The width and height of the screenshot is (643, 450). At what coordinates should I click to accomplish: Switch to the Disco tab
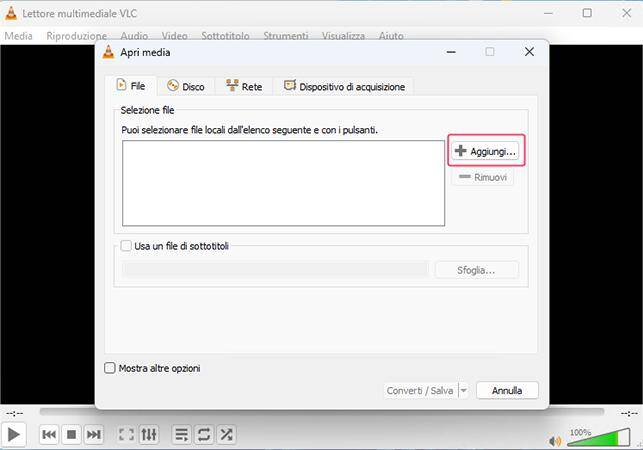pos(186,87)
